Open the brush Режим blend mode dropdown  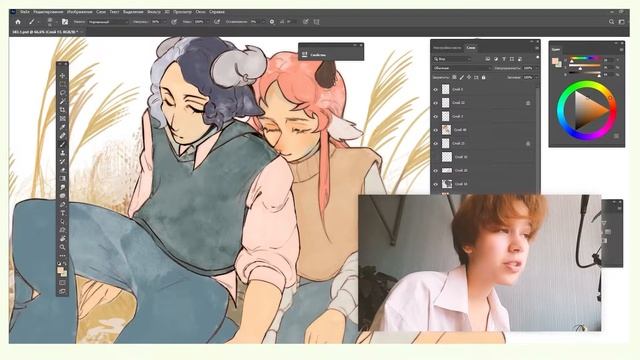coord(108,22)
